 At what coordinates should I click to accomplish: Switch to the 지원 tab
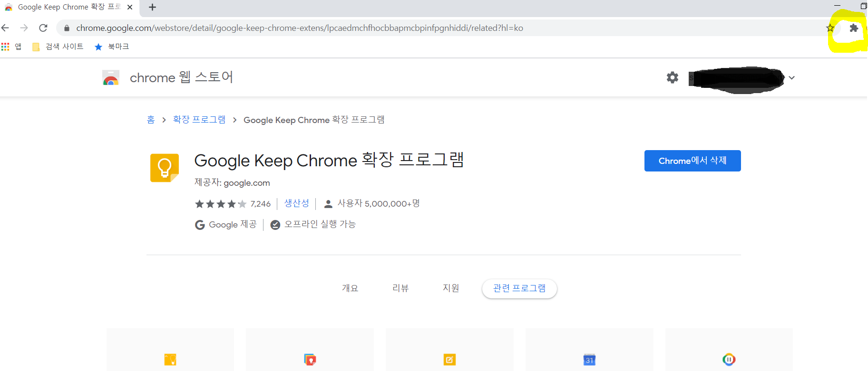451,288
